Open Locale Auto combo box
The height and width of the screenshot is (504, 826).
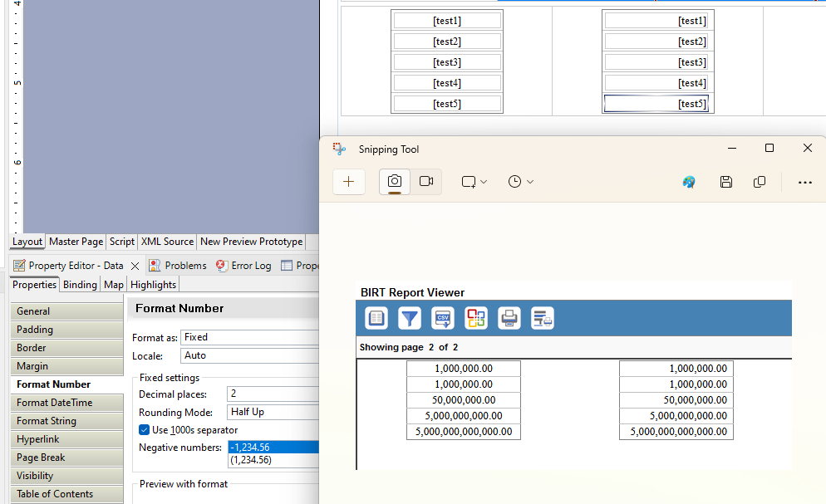(249, 355)
